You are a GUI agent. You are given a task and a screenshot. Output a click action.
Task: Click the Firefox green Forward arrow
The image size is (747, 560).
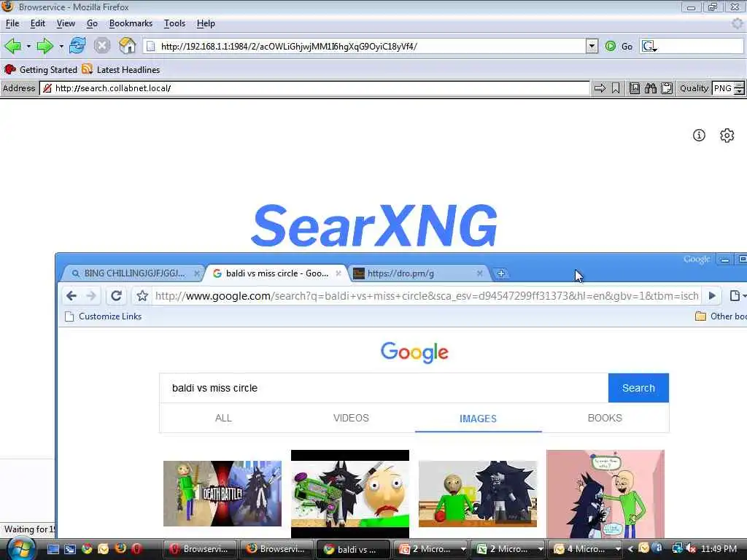[44, 46]
